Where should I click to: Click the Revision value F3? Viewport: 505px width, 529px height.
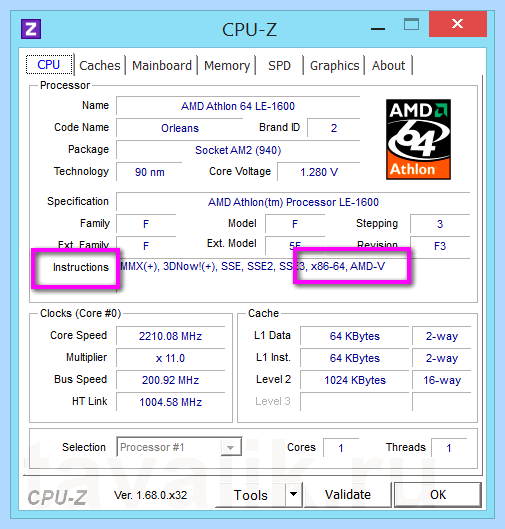click(x=440, y=246)
